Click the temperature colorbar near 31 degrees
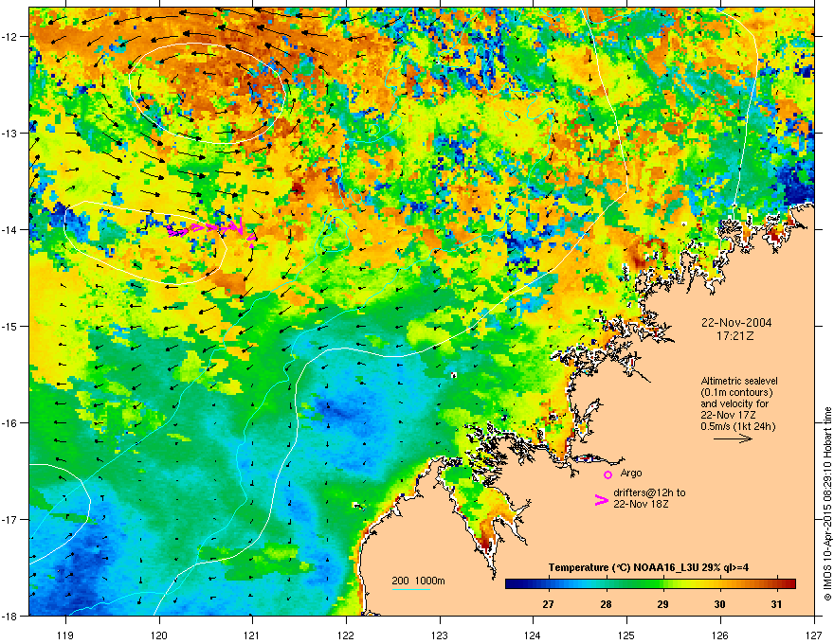Screen dimensions: 834x644 (x=776, y=584)
